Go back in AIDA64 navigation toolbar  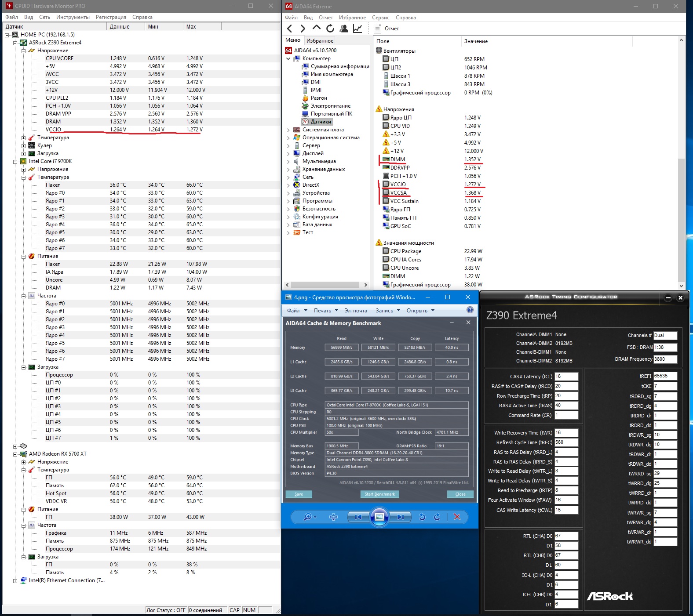tap(289, 29)
